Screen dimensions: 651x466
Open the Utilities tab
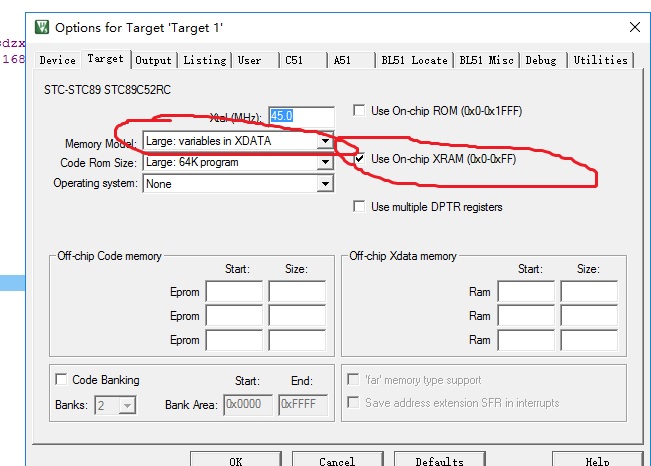point(601,60)
